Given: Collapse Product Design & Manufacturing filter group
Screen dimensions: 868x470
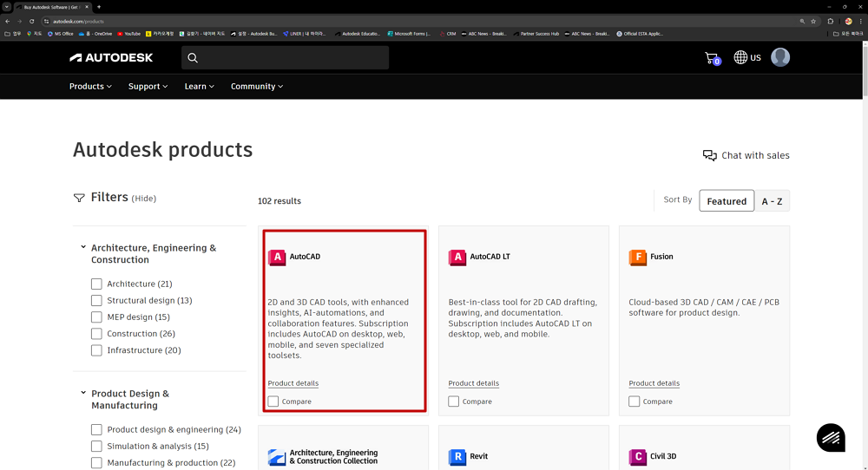Looking at the screenshot, I should point(83,393).
